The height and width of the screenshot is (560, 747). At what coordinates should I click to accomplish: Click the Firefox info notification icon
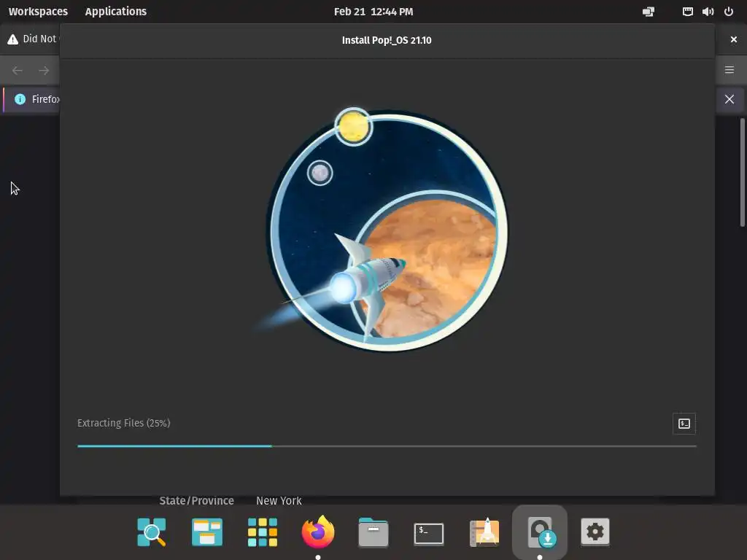point(20,99)
